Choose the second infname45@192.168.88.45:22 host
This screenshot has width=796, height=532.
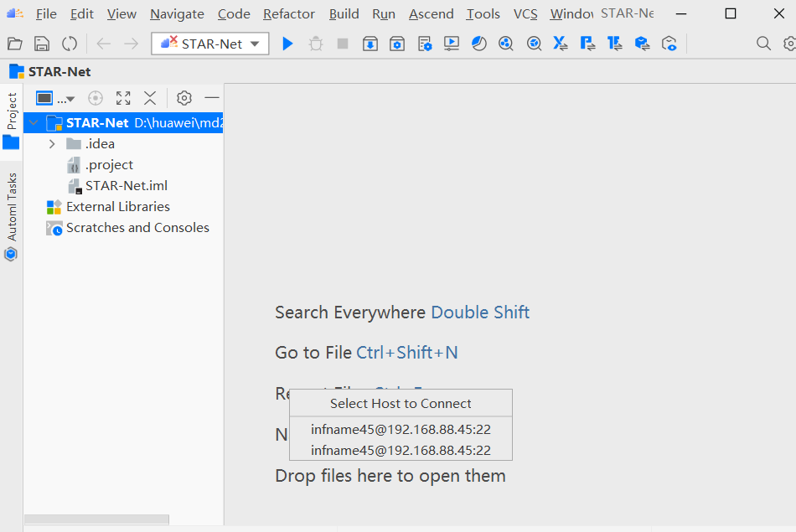401,450
